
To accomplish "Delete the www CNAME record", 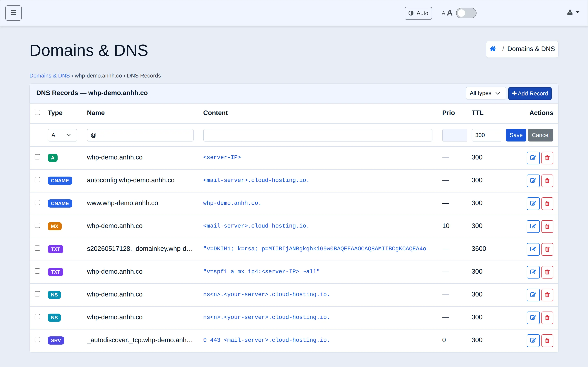I will pos(547,203).
